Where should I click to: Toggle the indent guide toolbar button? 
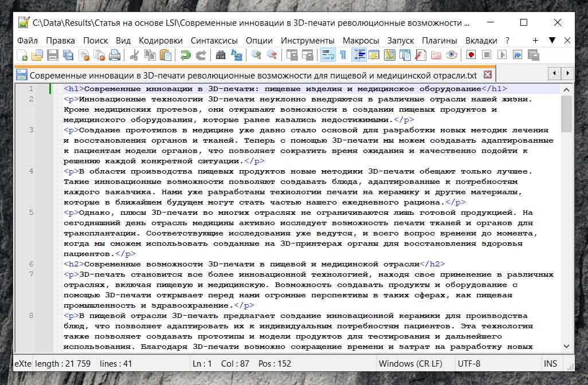[x=359, y=55]
